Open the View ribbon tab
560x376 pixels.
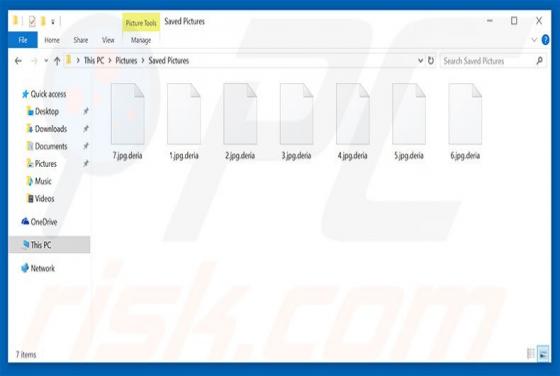point(108,40)
